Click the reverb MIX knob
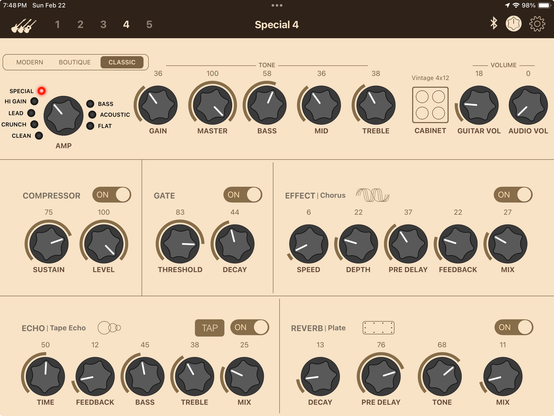Image resolution: width=554 pixels, height=416 pixels. pyautogui.click(x=503, y=376)
